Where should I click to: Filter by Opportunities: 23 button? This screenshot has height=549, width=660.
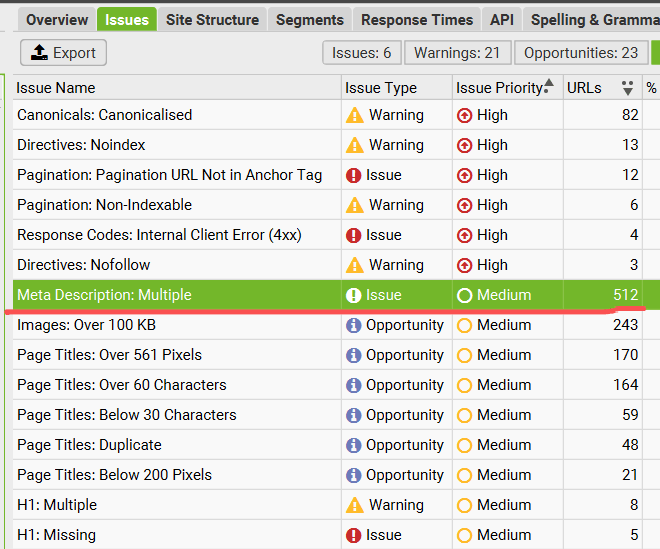click(581, 53)
